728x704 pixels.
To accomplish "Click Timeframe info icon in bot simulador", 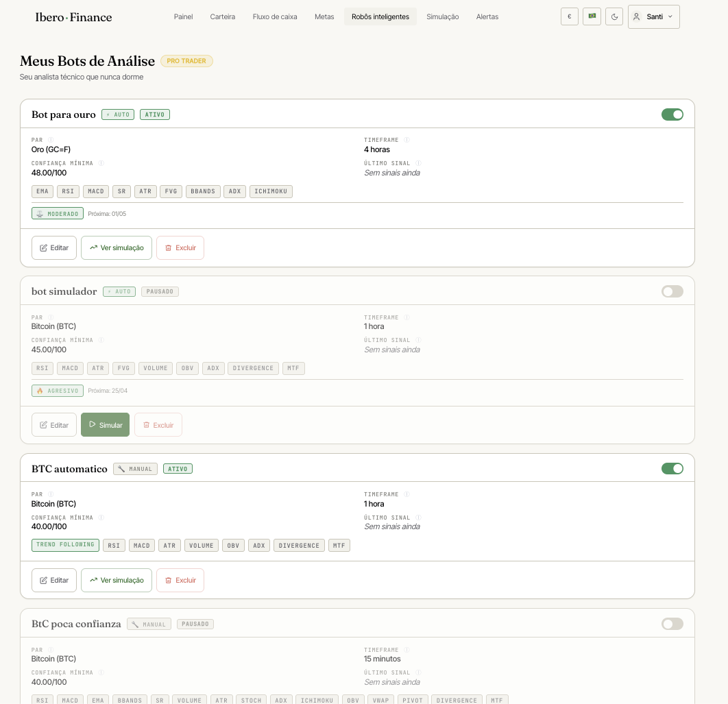I will 407,317.
